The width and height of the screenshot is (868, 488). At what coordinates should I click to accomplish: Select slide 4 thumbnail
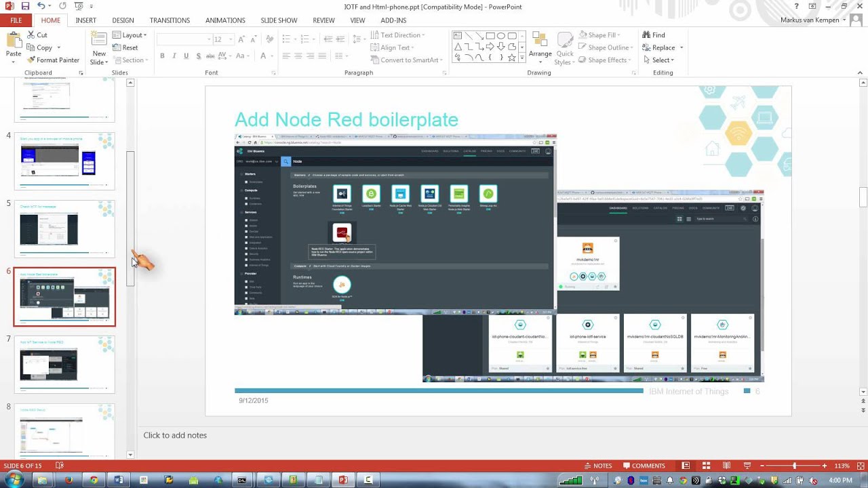pos(64,161)
